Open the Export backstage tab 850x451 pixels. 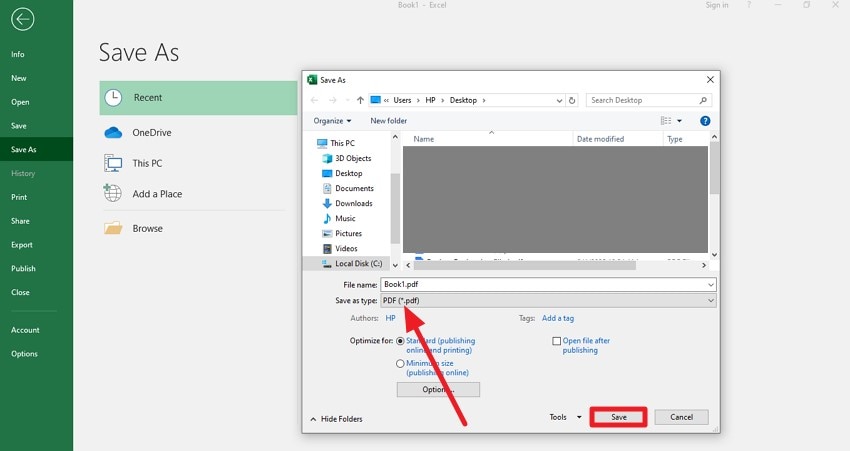point(22,245)
